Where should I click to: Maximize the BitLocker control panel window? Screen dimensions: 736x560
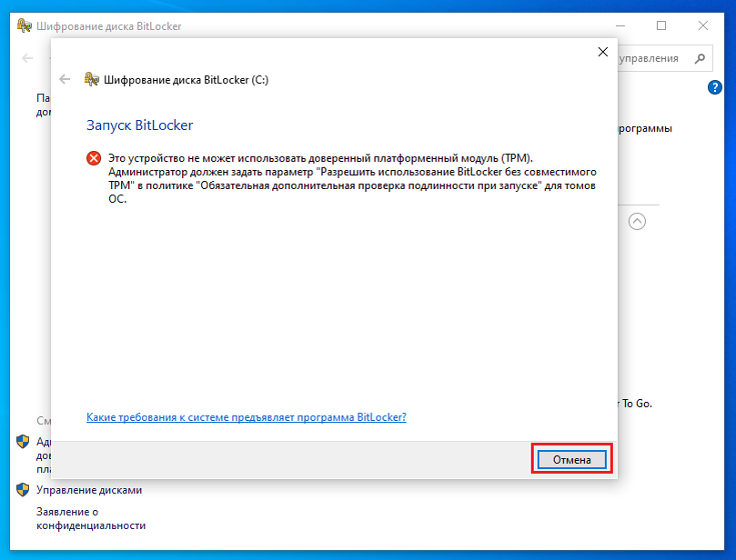coord(661,25)
